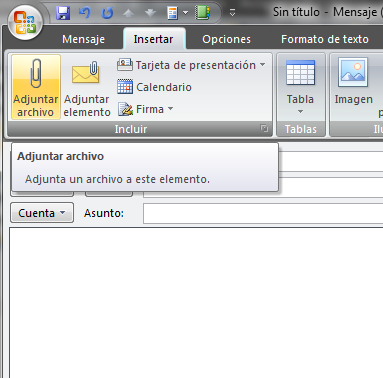383x378 pixels.
Task: Undo the last action in the quick access toolbar
Action: [x=85, y=13]
